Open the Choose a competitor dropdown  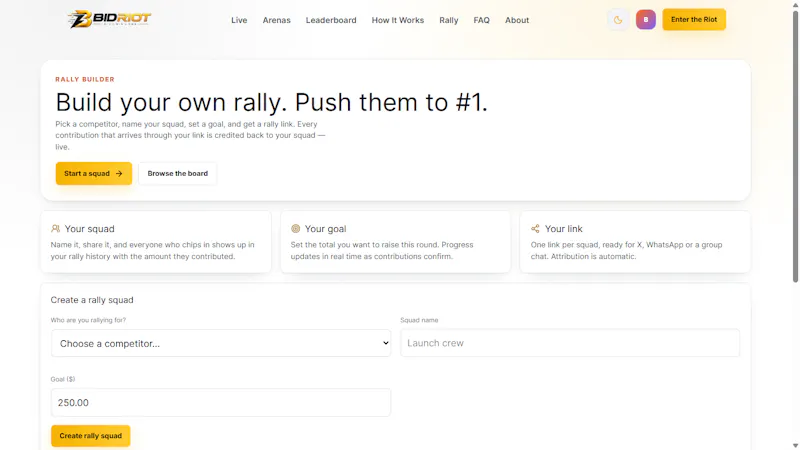221,343
